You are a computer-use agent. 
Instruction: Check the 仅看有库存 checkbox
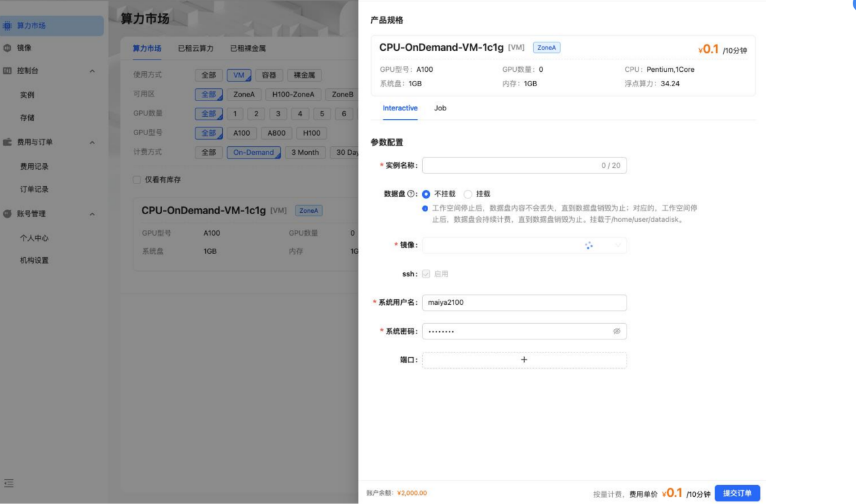(x=137, y=180)
